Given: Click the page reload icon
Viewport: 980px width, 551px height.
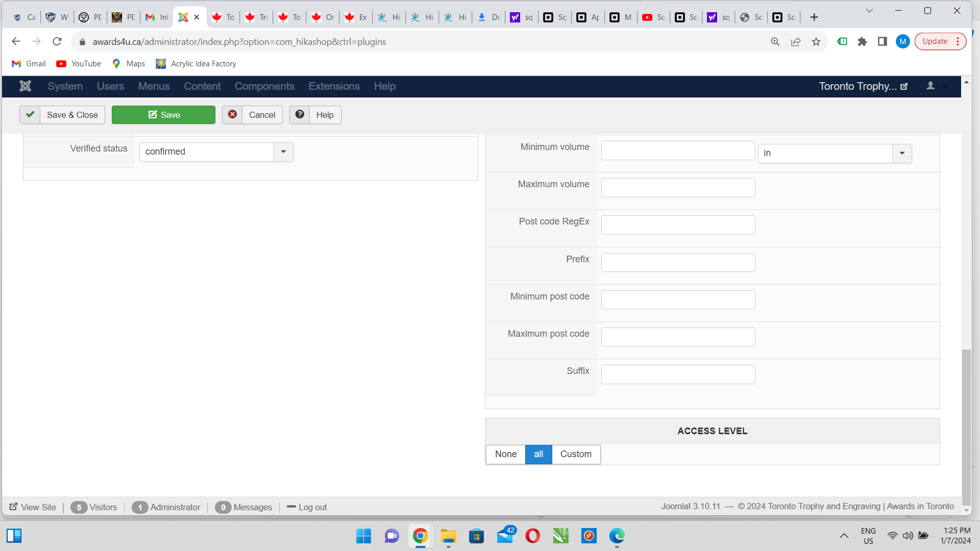Looking at the screenshot, I should [x=57, y=42].
